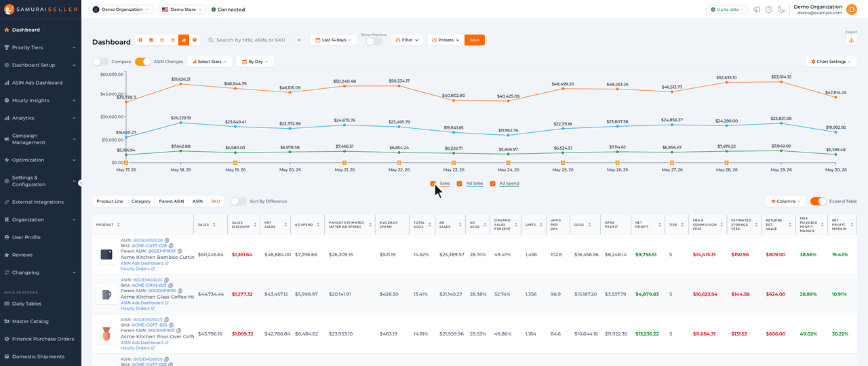Viewport: 868px width, 366px height.
Task: Disable the Expand Table switch
Action: (818, 201)
